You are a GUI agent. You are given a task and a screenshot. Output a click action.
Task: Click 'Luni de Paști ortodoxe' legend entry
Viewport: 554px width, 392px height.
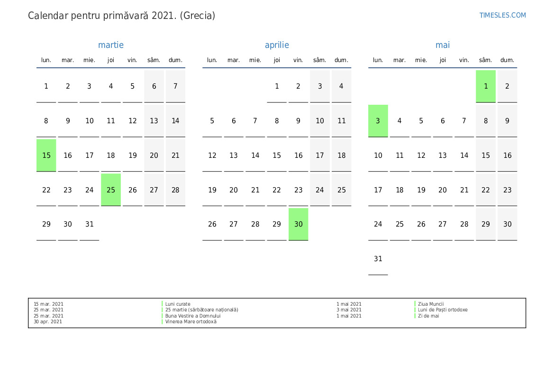443,310
